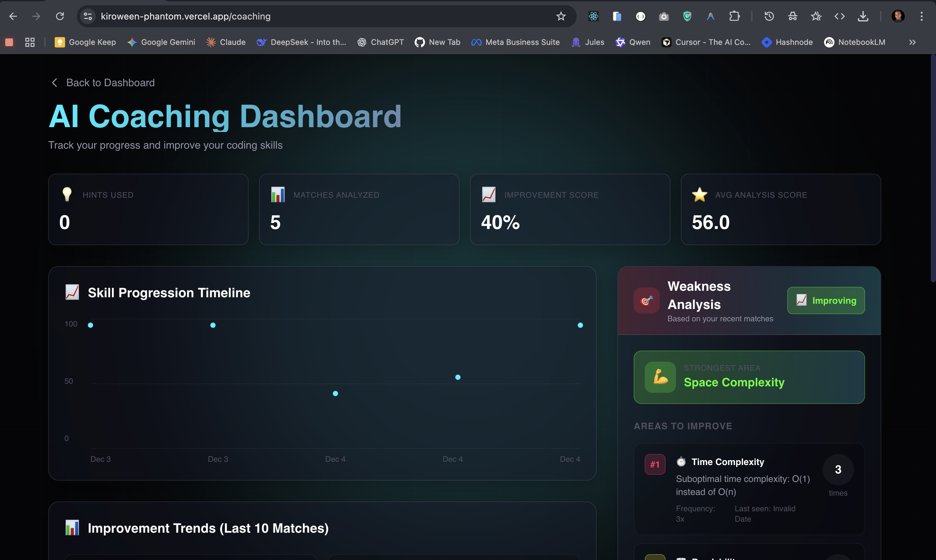936x560 pixels.
Task: Click the Improving status badge
Action: coord(826,300)
